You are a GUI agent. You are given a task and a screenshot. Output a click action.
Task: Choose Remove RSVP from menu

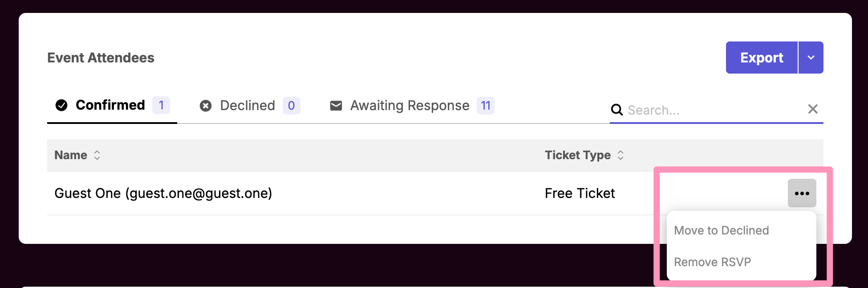pyautogui.click(x=712, y=262)
